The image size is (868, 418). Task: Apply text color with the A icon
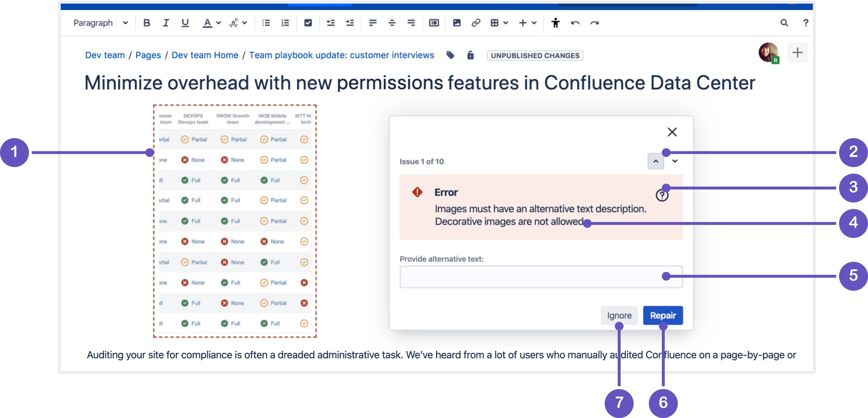pyautogui.click(x=207, y=23)
